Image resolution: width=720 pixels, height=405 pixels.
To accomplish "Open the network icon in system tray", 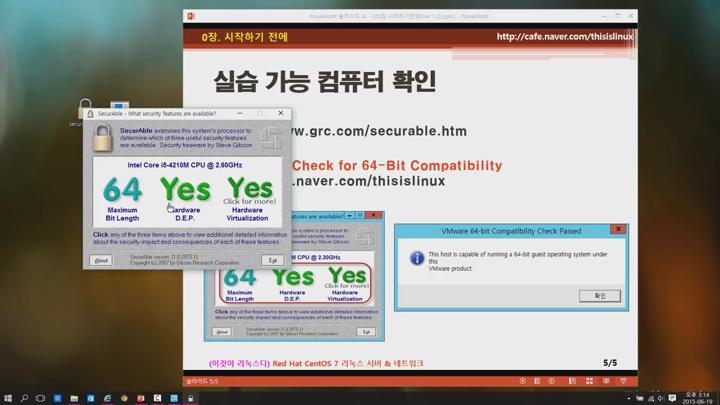I will pos(651,399).
